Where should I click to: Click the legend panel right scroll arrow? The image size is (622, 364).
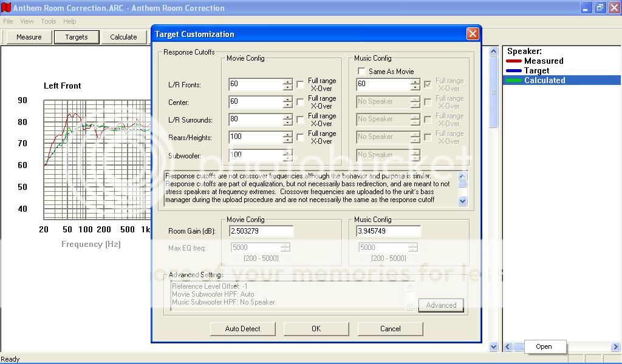[x=616, y=347]
